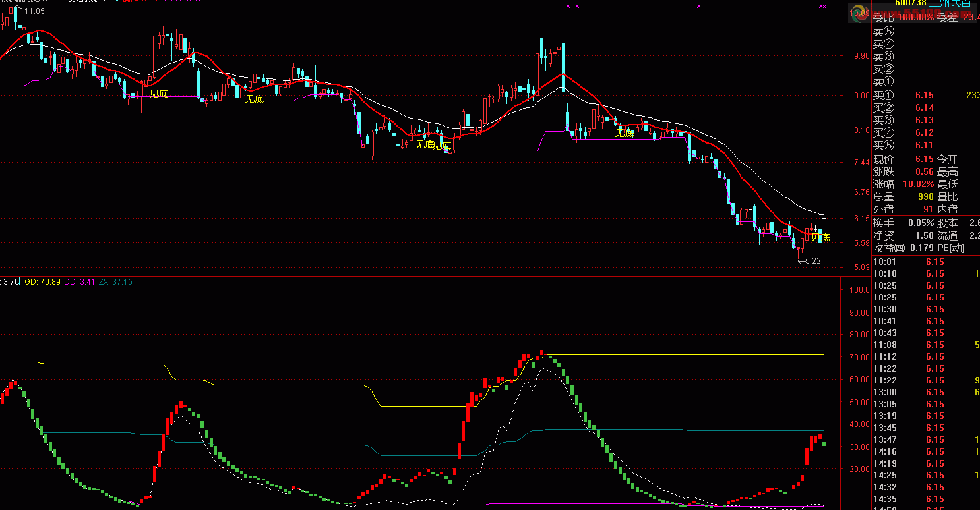Click the rightmost 见底 signal label
This screenshot has width=980, height=510.
coord(820,237)
